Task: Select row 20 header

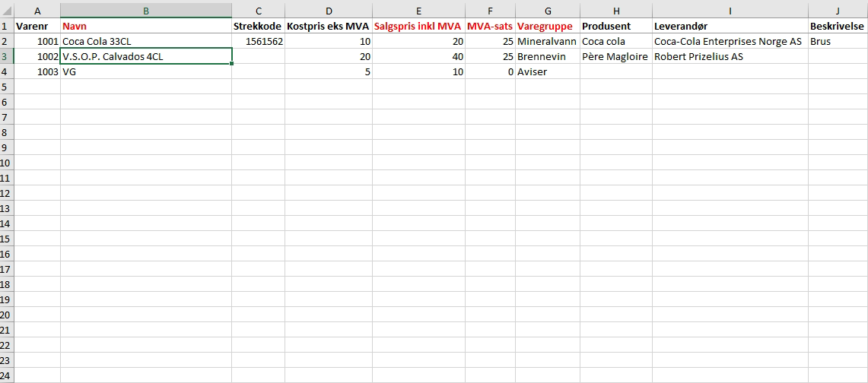Action: (7, 315)
